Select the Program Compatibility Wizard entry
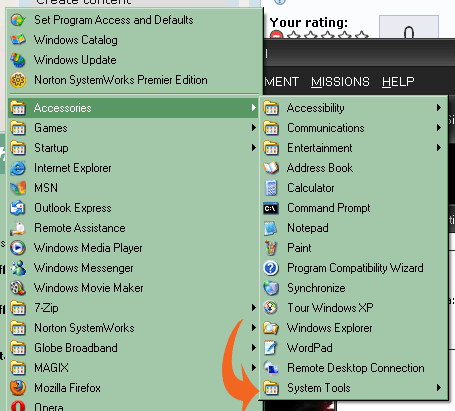This screenshot has height=411, width=455. tap(354, 268)
